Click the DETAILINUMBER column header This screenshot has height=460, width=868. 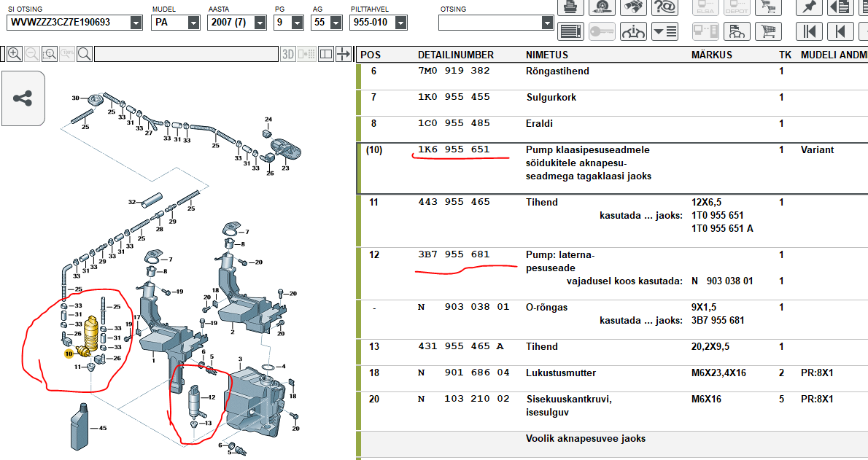[455, 55]
